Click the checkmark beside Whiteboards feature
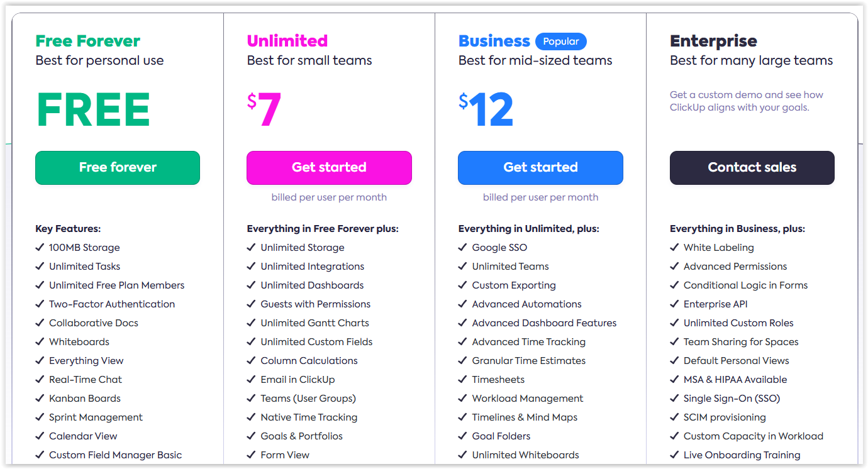The width and height of the screenshot is (868, 469). [x=39, y=341]
